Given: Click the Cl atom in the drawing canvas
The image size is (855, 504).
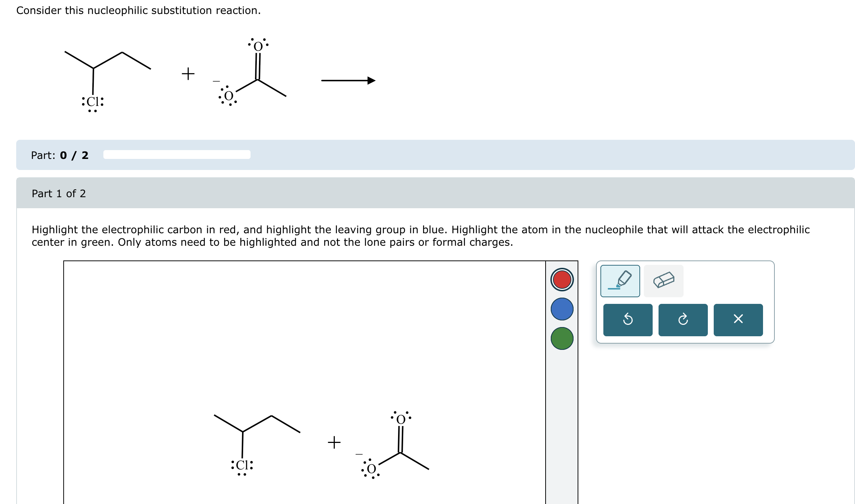Looking at the screenshot, I should [x=242, y=465].
